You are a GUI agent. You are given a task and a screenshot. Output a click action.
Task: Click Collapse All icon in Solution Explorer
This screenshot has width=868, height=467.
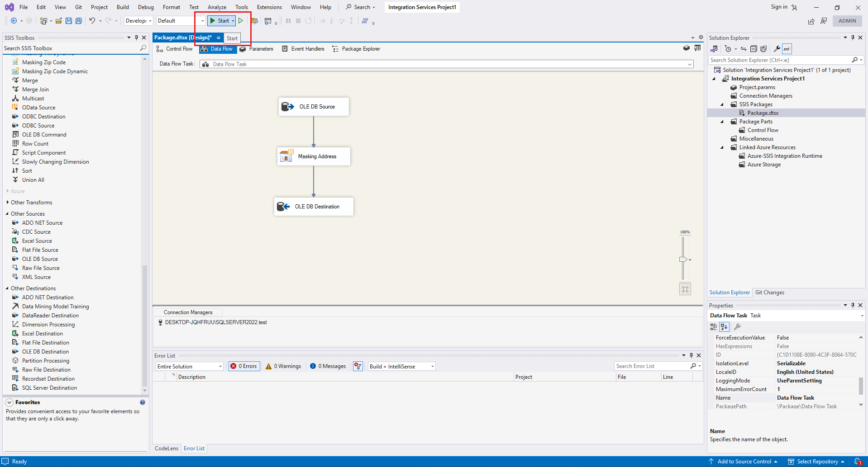(x=754, y=49)
